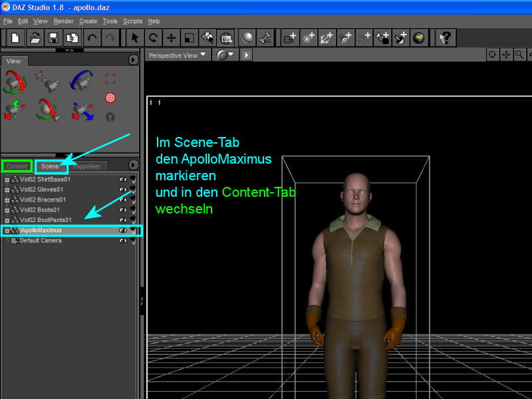
Task: Click the New file icon in the toolbar
Action: pos(15,38)
